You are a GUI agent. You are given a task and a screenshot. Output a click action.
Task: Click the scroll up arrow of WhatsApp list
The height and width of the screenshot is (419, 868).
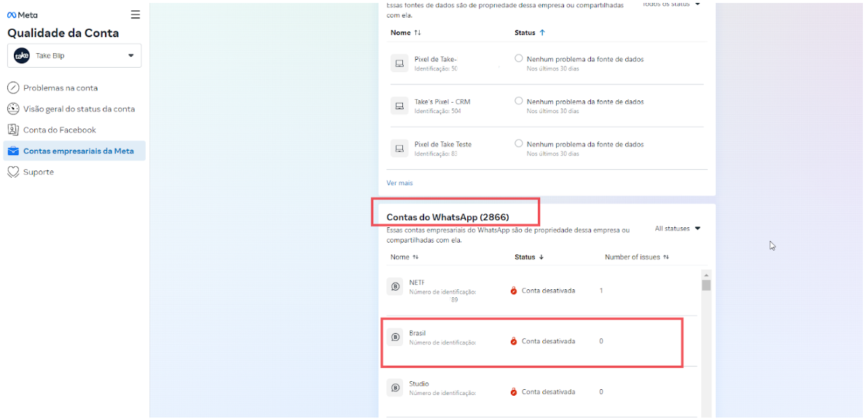(706, 275)
